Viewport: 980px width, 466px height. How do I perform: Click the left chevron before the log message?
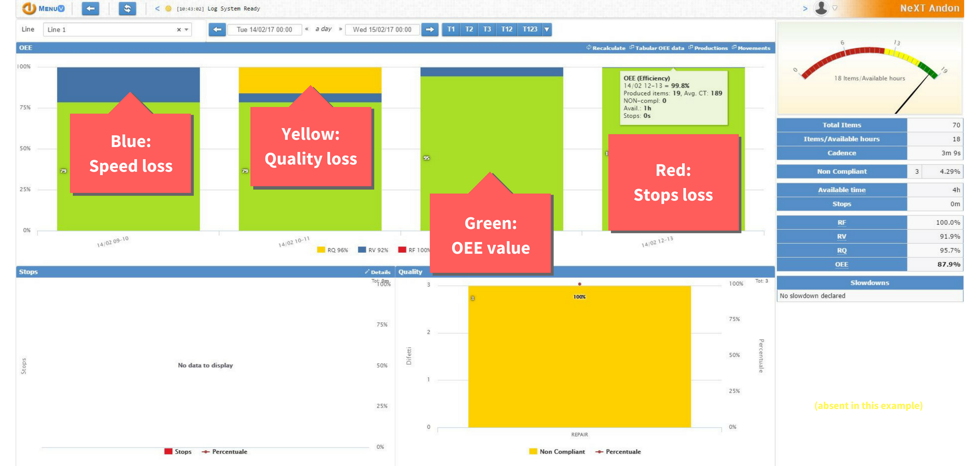[x=157, y=9]
